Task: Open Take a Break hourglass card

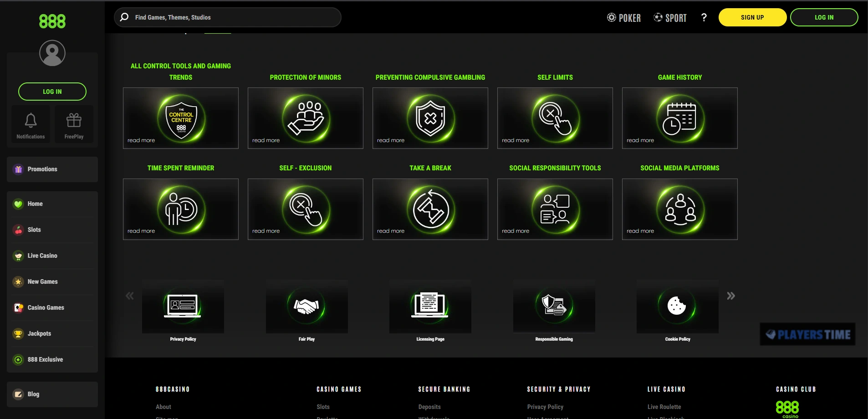Action: [430, 209]
